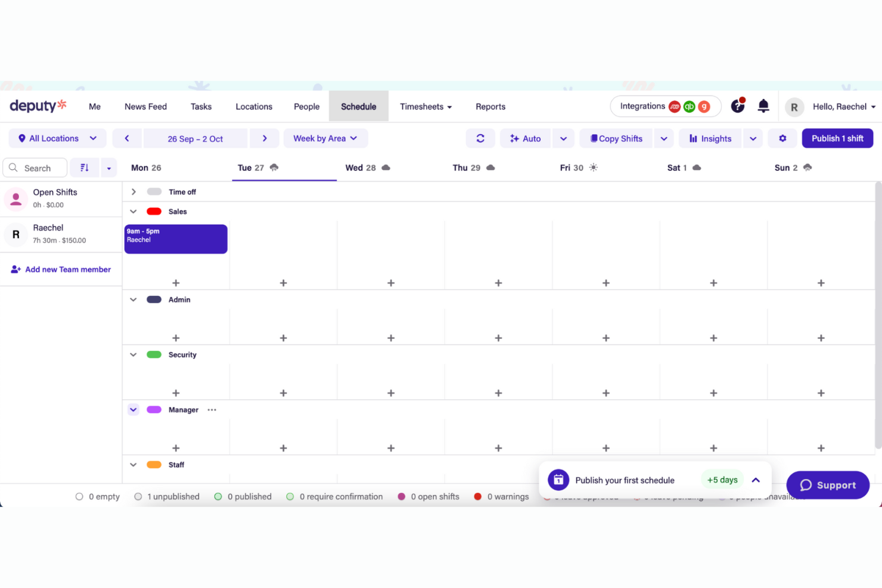Open the Week by Area view selector
This screenshot has width=882, height=588.
click(325, 138)
